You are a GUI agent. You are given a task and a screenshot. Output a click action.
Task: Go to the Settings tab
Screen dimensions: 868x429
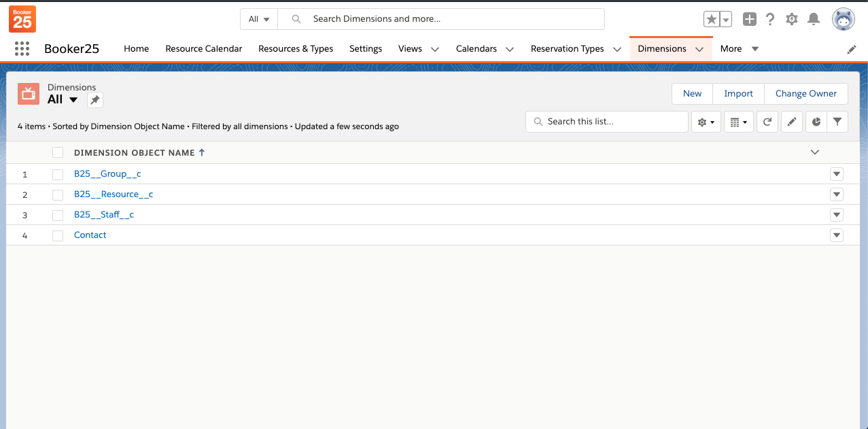(365, 49)
